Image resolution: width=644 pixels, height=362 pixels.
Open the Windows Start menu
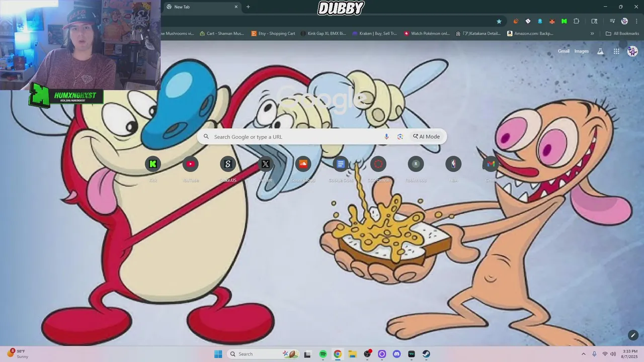(x=218, y=354)
